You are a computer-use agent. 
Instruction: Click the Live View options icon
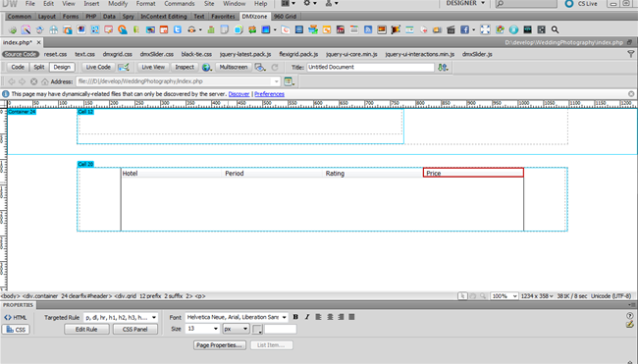tap(289, 81)
